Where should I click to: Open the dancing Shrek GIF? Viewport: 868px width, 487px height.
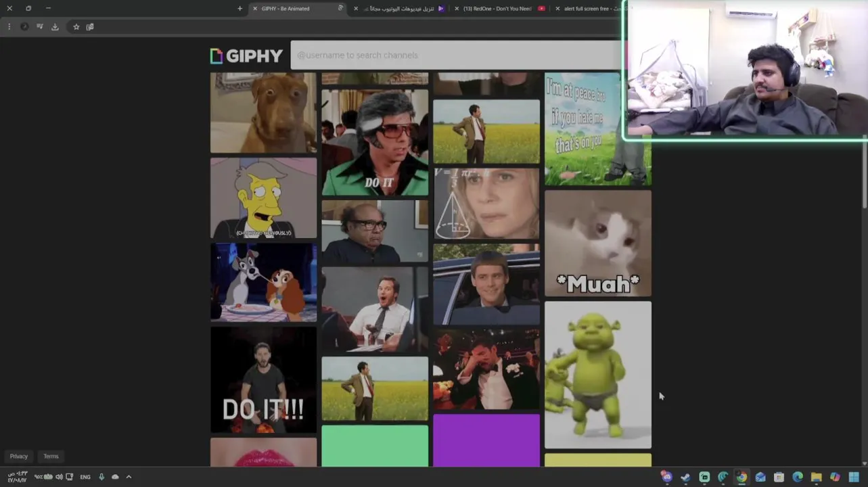coord(598,375)
